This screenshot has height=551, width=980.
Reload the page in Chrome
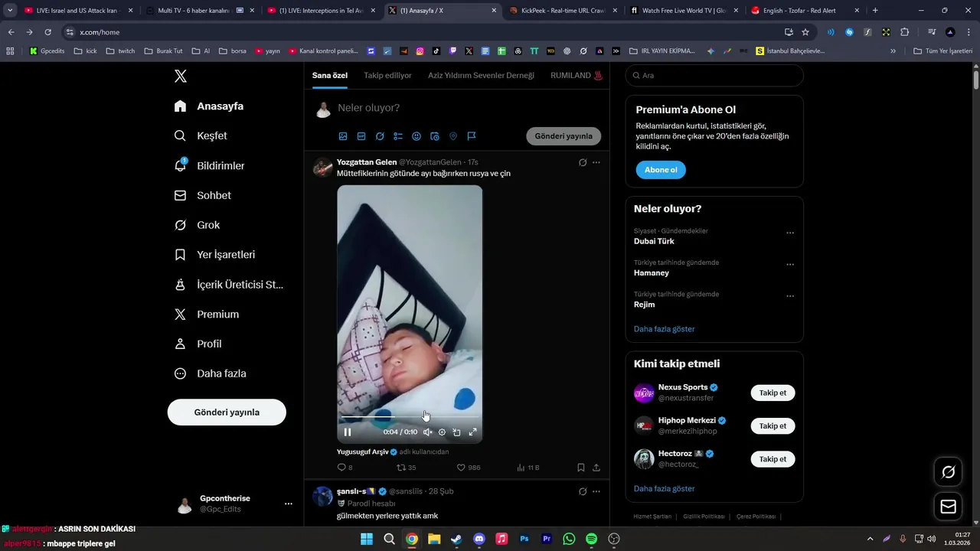point(47,32)
